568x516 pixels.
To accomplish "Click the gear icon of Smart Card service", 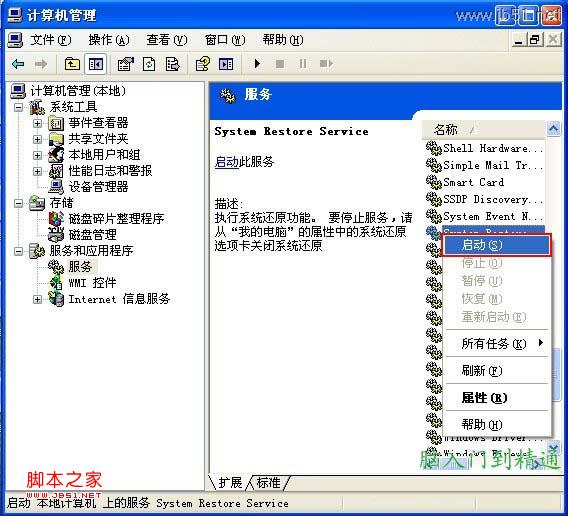I will (x=434, y=182).
